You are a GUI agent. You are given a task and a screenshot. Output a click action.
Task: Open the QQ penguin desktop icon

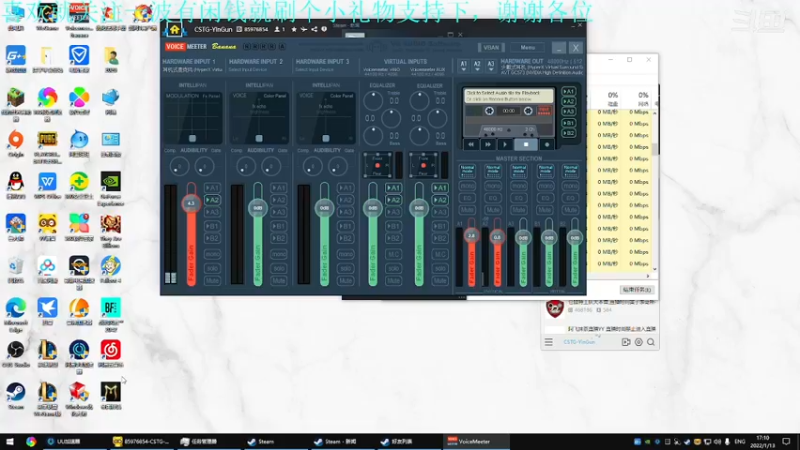(x=16, y=186)
